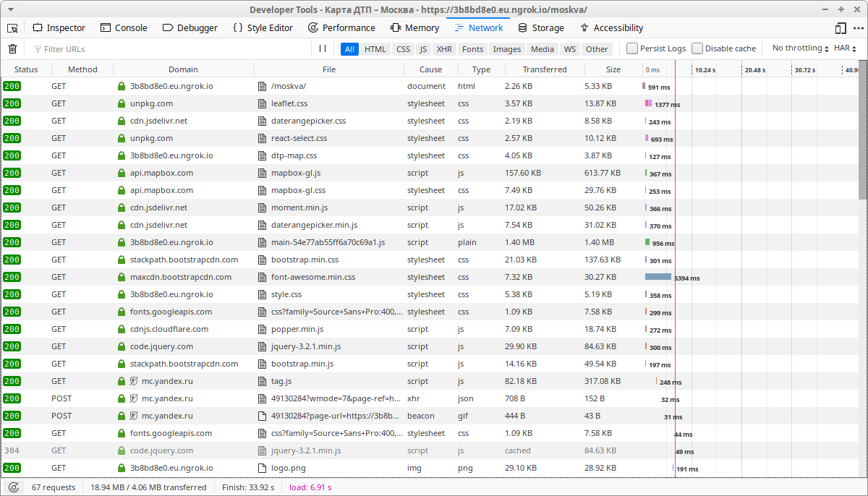This screenshot has height=496, width=868.
Task: Toggle the JS filter
Action: (423, 49)
